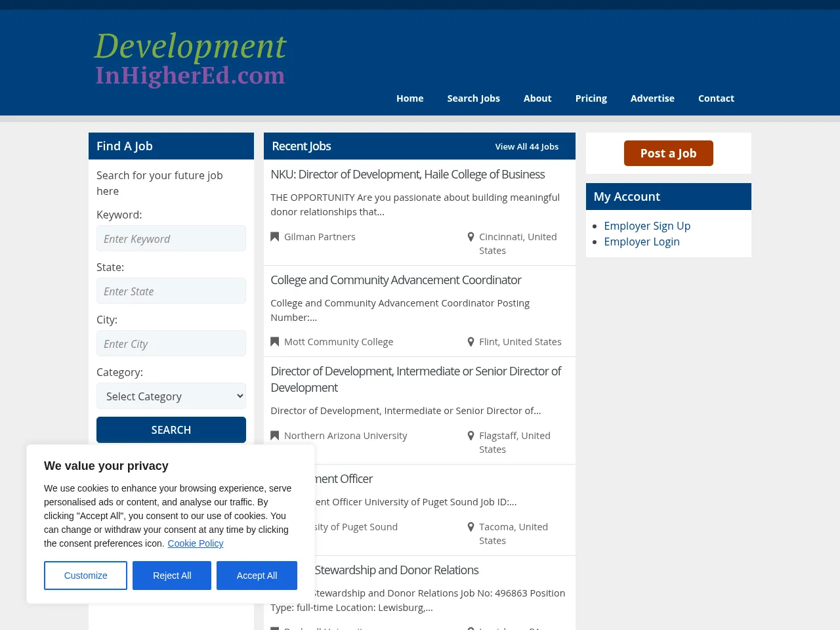Click bookmark icon beside Gilman Partners
The height and width of the screenshot is (630, 840).
click(275, 237)
